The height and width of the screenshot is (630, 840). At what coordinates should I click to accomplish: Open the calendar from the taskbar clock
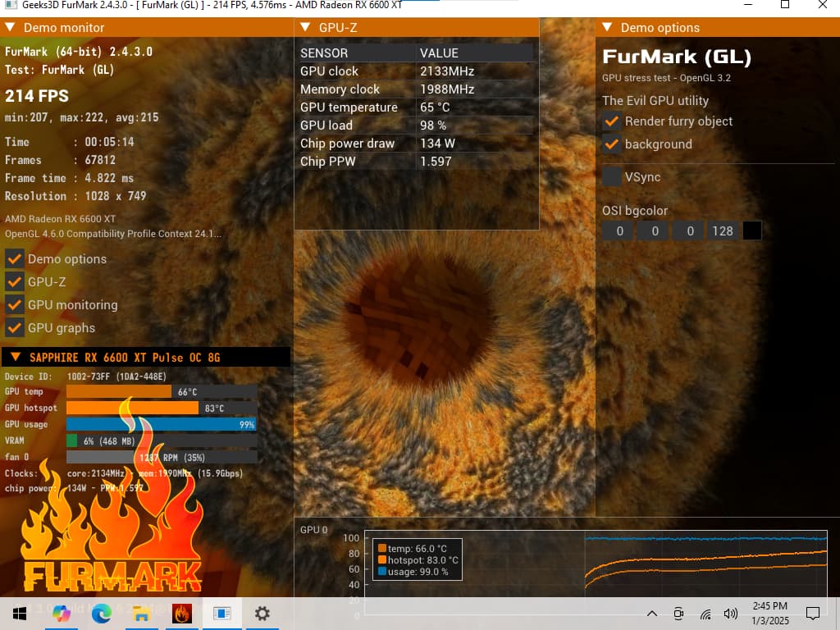click(x=769, y=613)
